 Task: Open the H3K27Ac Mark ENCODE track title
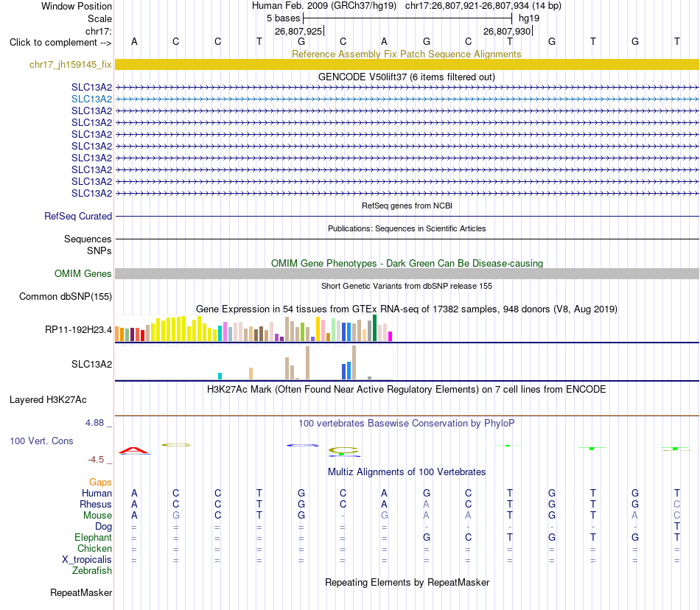tap(407, 390)
